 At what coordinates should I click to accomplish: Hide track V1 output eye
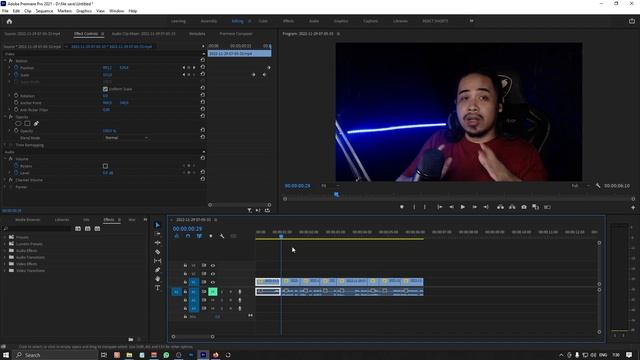click(x=213, y=282)
